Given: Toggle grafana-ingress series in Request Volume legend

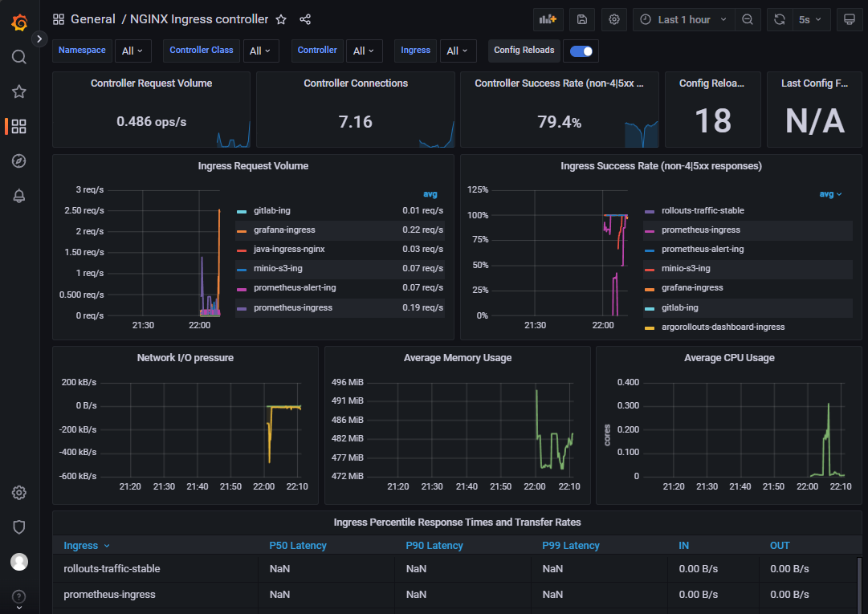Looking at the screenshot, I should (284, 230).
